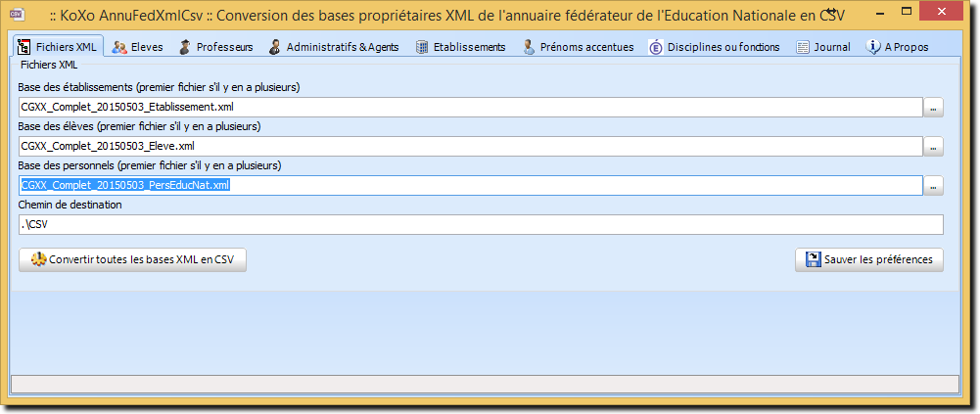Click the Prénoms accentues person icon
Viewport: 980px width, 414px height.
coord(529,47)
